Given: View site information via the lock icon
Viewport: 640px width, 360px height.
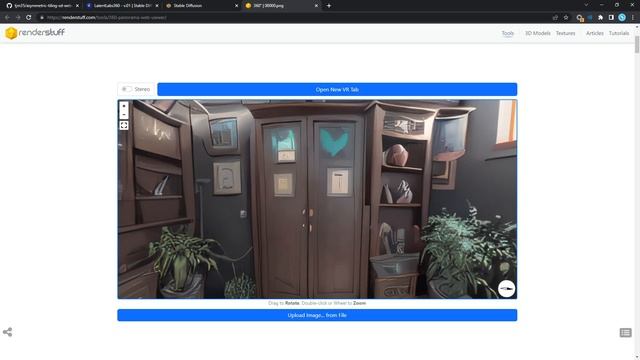Looking at the screenshot, I should tap(42, 18).
